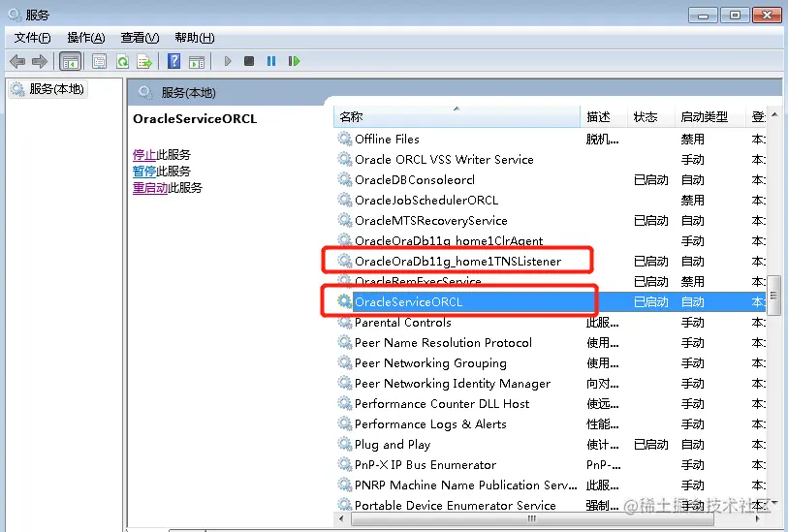Image resolution: width=788 pixels, height=532 pixels.
Task: Select Portable Device Enumerator Service row
Action: (551, 505)
